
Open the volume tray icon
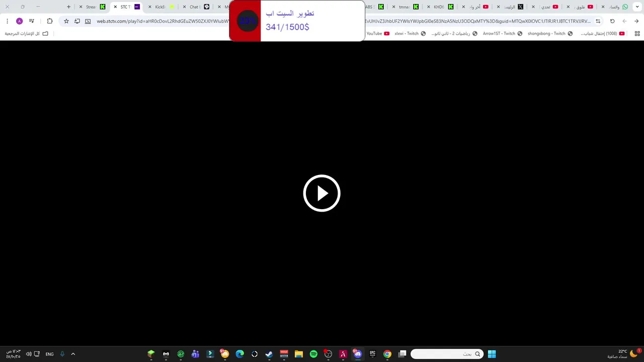tap(29, 354)
